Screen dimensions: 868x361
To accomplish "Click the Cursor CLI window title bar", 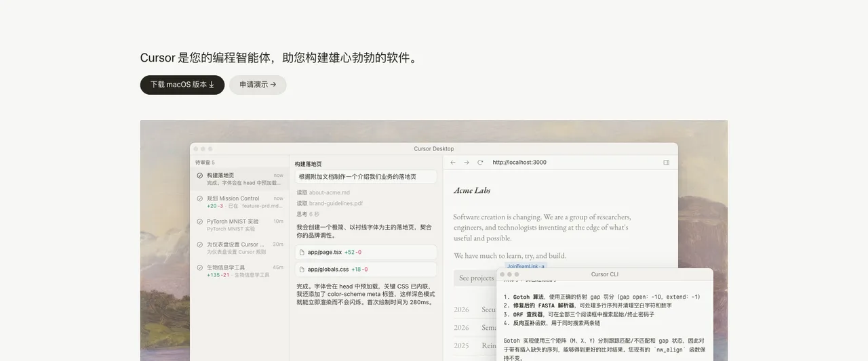I will [604, 274].
